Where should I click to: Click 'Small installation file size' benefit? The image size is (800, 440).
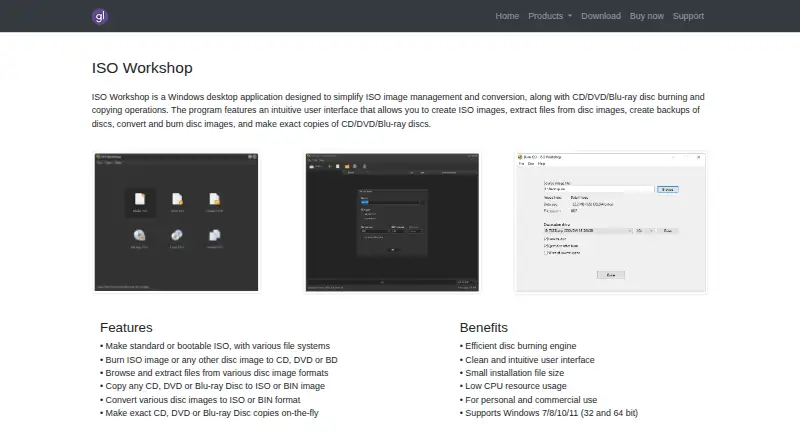512,373
